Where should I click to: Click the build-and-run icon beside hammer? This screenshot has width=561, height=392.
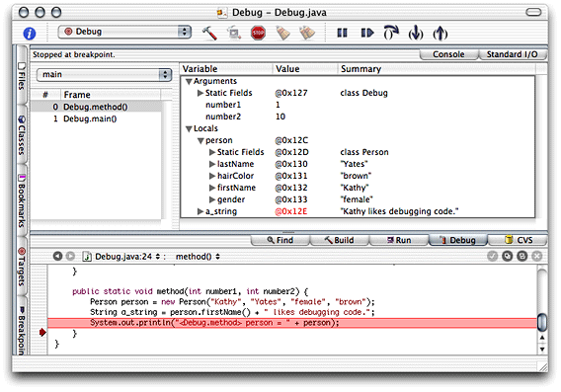[x=234, y=34]
